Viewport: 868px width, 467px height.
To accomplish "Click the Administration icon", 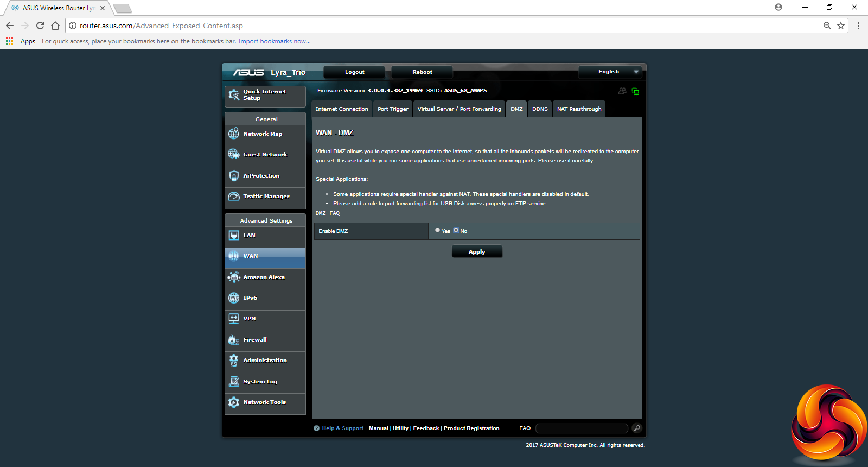I will click(234, 360).
